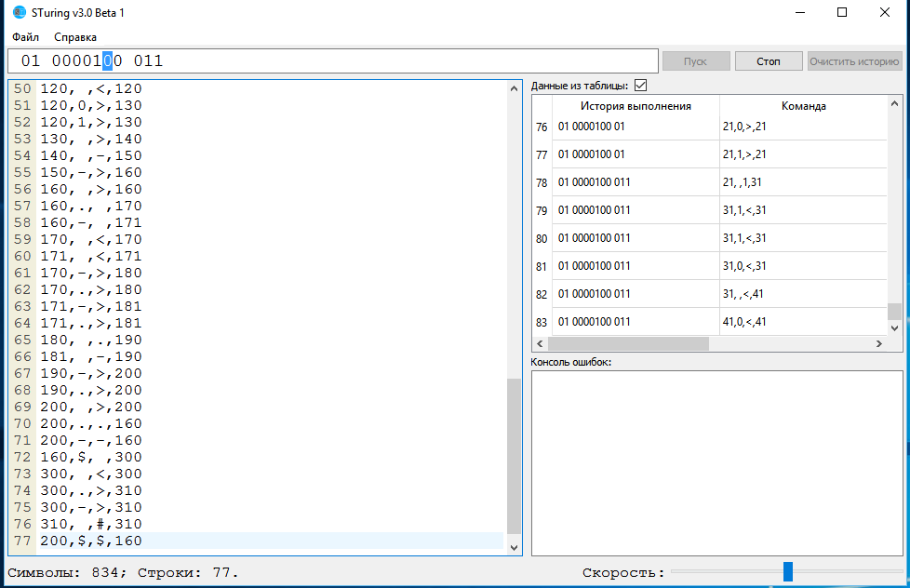Click the Символы: 834 status text

[x=67, y=573]
